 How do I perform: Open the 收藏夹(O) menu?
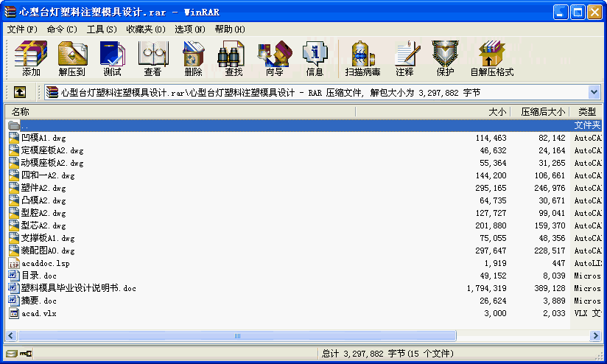click(146, 29)
